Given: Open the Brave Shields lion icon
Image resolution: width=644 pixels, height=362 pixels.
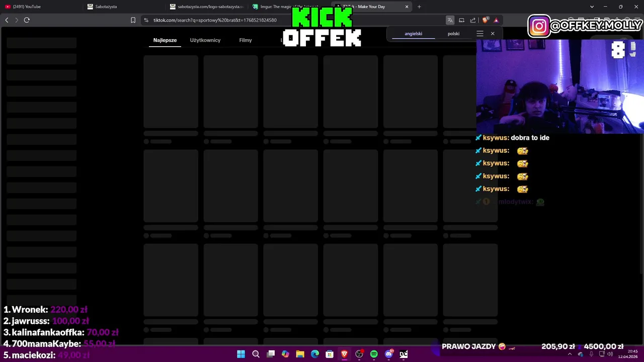Looking at the screenshot, I should pos(485,20).
